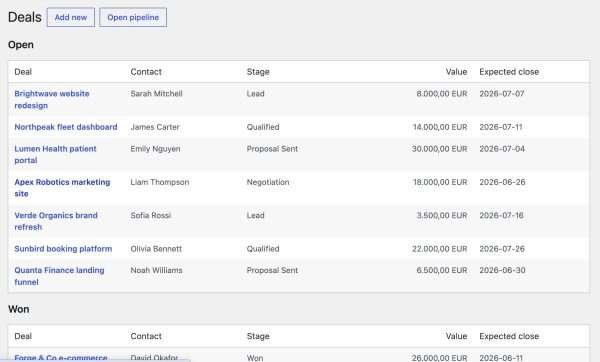Click Contact column header in Won table
600x362 pixels.
tap(146, 336)
